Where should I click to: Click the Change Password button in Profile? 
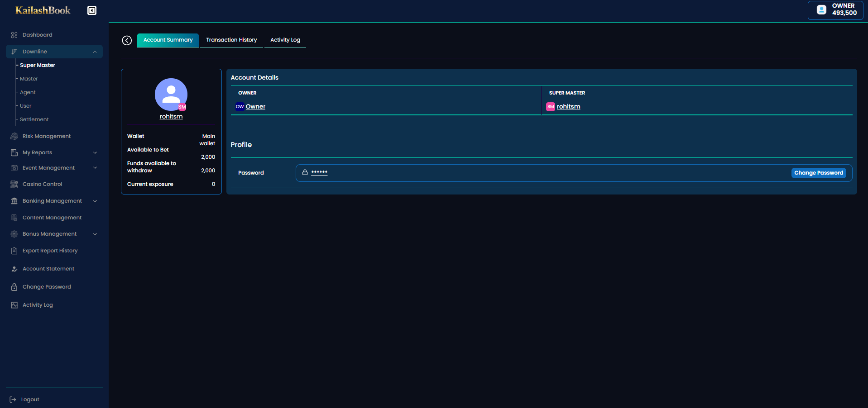click(819, 173)
